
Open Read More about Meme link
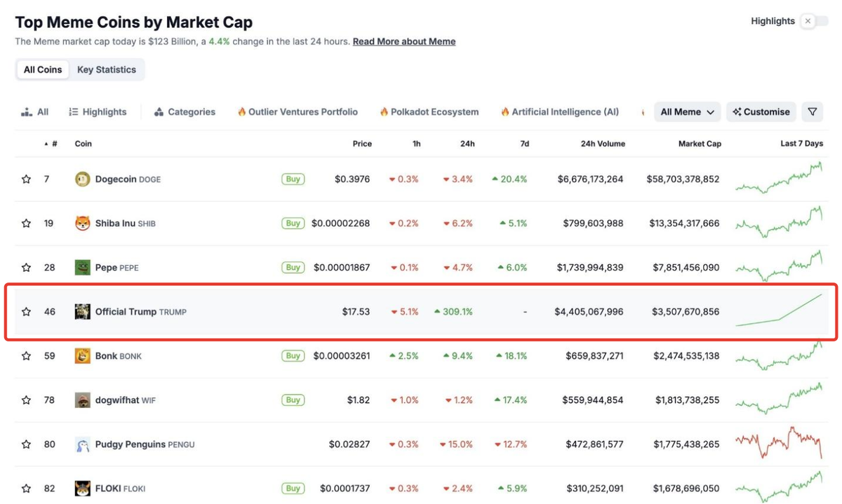404,42
